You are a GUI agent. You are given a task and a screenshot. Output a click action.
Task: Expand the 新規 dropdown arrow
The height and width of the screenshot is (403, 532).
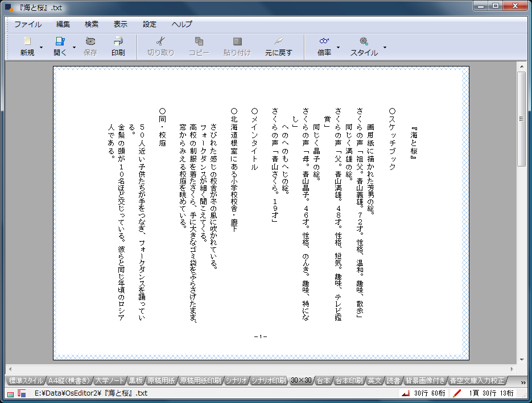(x=42, y=47)
